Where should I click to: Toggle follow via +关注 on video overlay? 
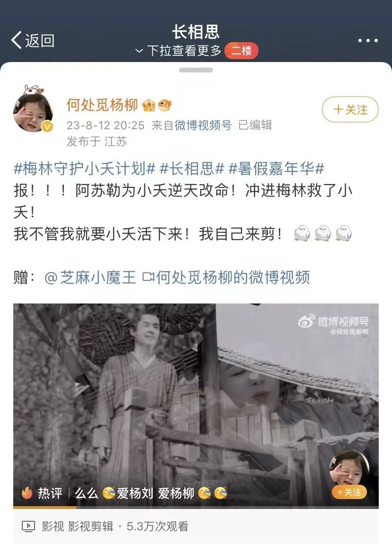(349, 492)
